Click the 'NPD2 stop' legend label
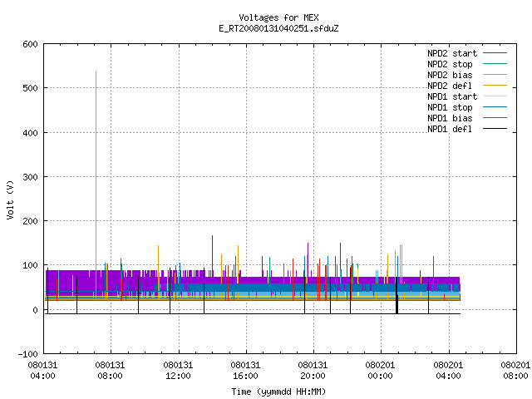 pos(450,64)
